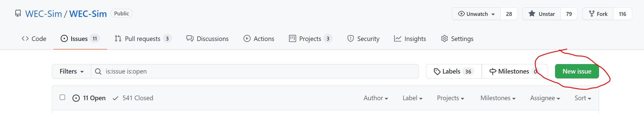Open Labels via the tag icon
Viewport: 644px width, 113px height.
(437, 71)
